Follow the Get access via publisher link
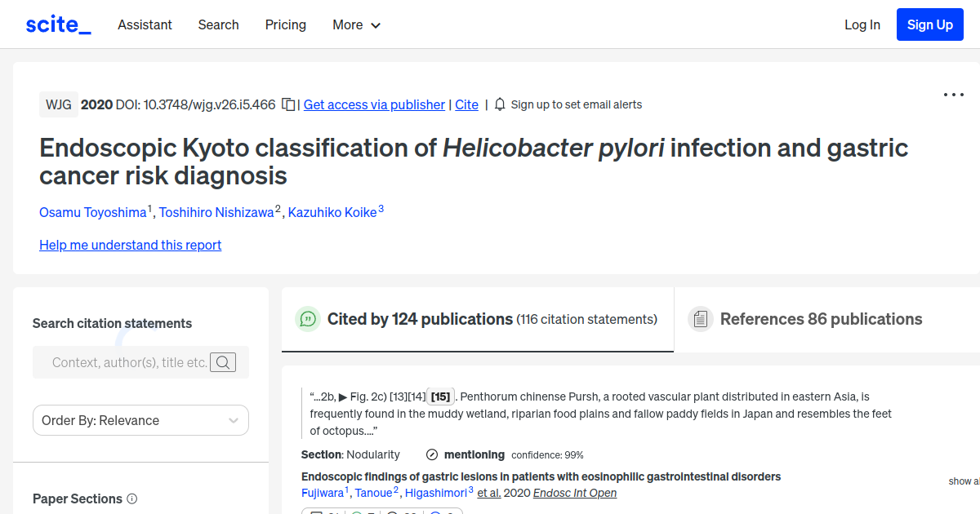Screen dimensions: 980x514 tap(373, 104)
